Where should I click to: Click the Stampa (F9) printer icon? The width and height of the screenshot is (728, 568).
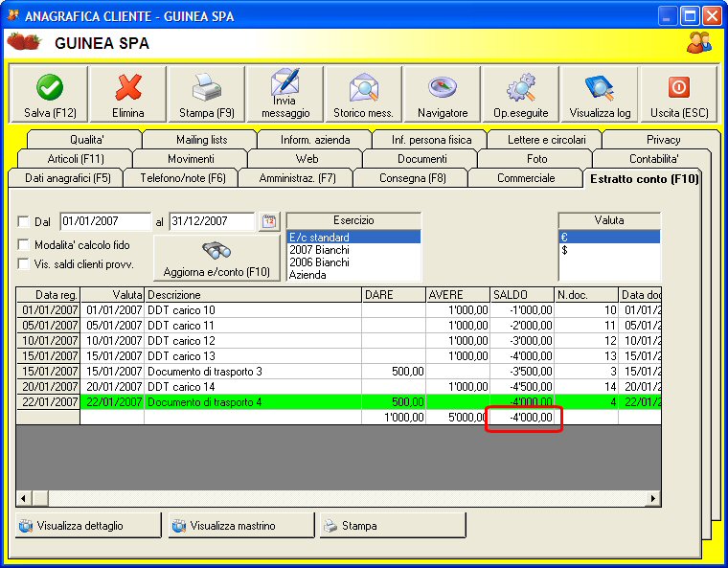pos(207,87)
